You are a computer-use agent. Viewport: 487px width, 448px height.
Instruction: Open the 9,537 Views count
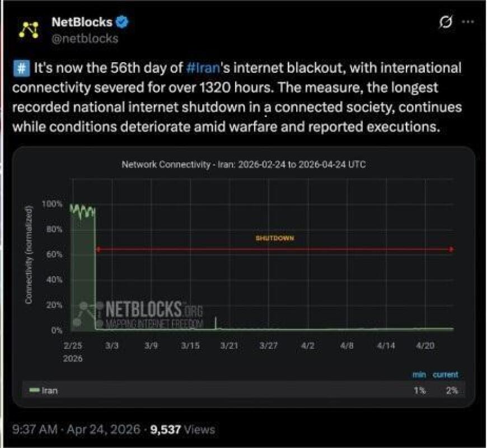(182, 430)
